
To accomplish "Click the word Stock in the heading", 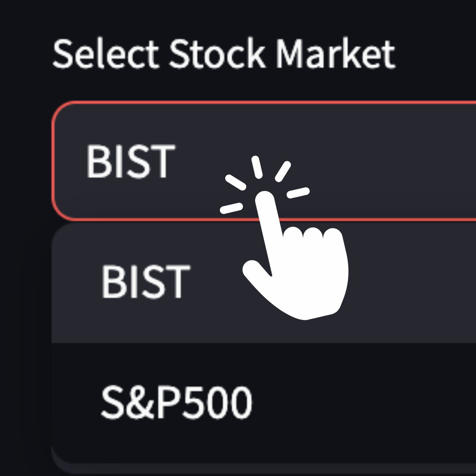I will 217,53.
